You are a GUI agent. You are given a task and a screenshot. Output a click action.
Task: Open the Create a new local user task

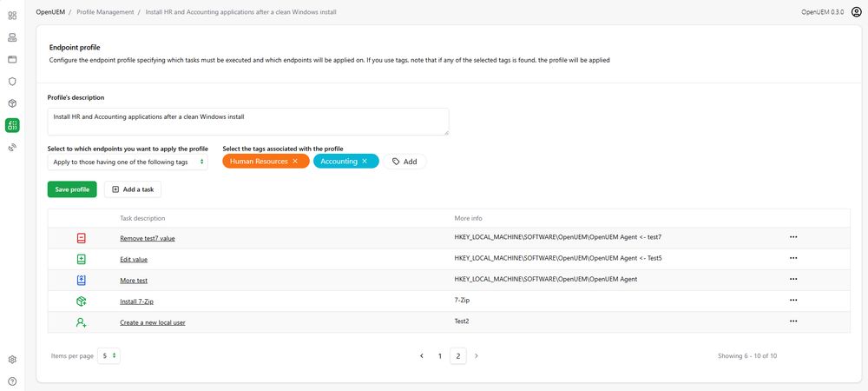coord(152,322)
